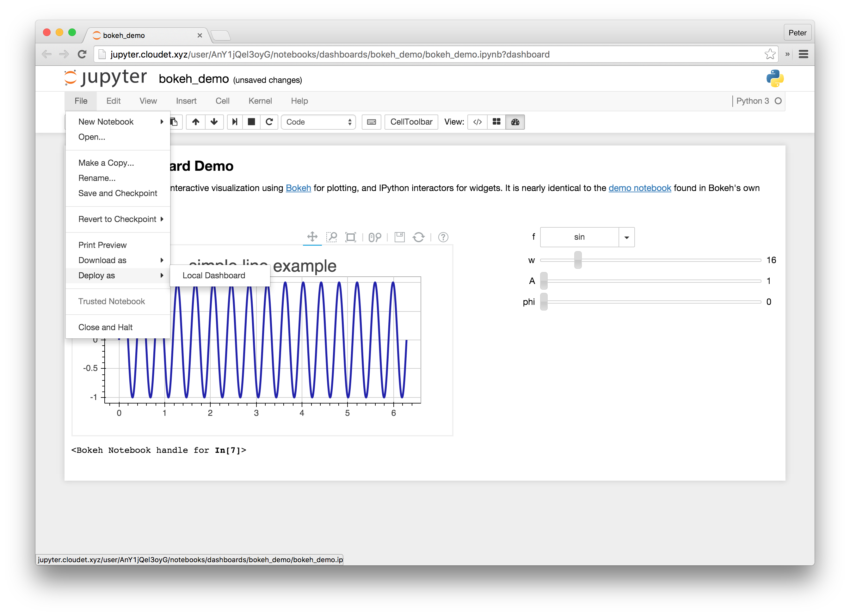850x616 pixels.
Task: Activate Bokeh box zoom tool
Action: point(331,237)
